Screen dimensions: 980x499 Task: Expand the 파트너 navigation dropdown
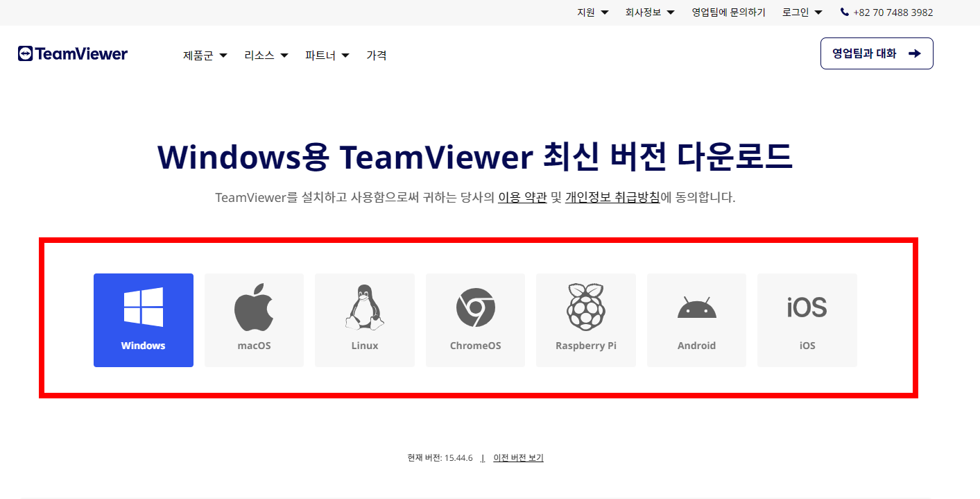(x=327, y=56)
